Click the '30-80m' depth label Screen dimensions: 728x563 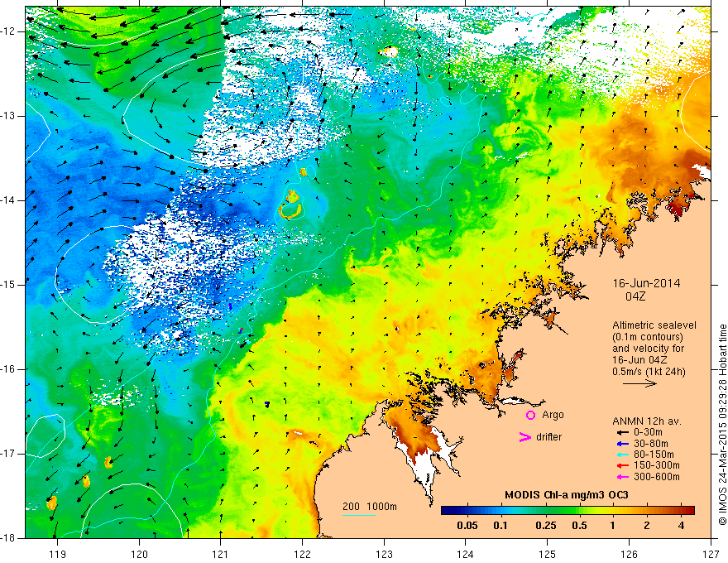[651, 443]
